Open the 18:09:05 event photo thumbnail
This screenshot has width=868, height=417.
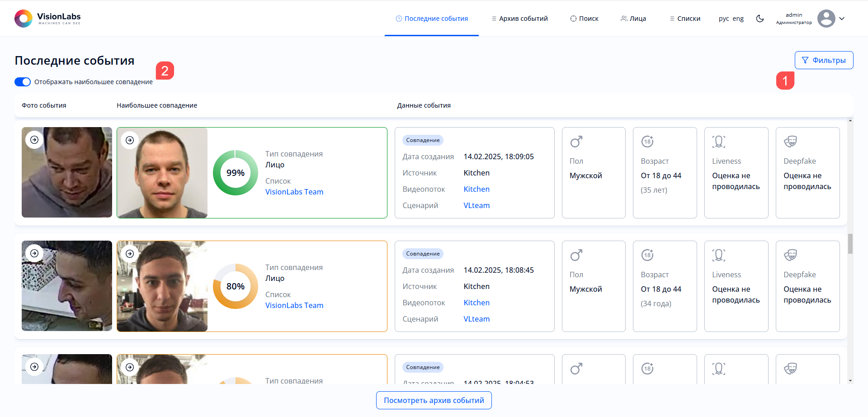(x=67, y=172)
